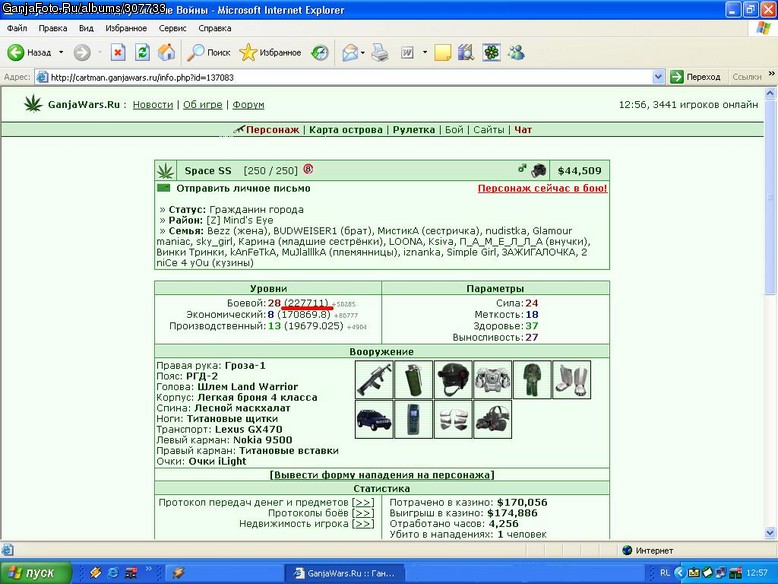Open the Вид menu

[x=86, y=28]
